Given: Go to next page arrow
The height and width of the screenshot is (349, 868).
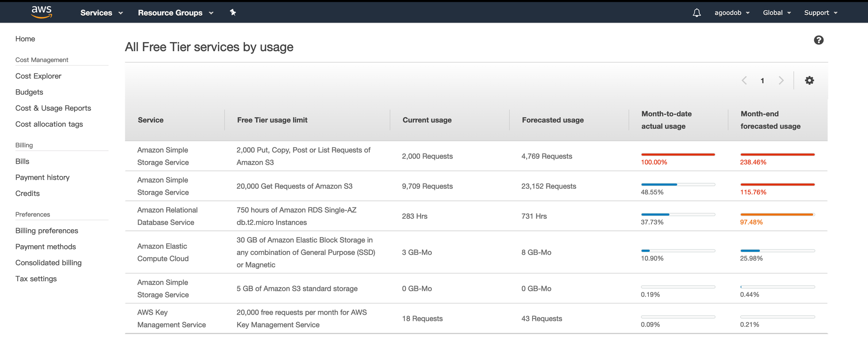Looking at the screenshot, I should point(781,80).
